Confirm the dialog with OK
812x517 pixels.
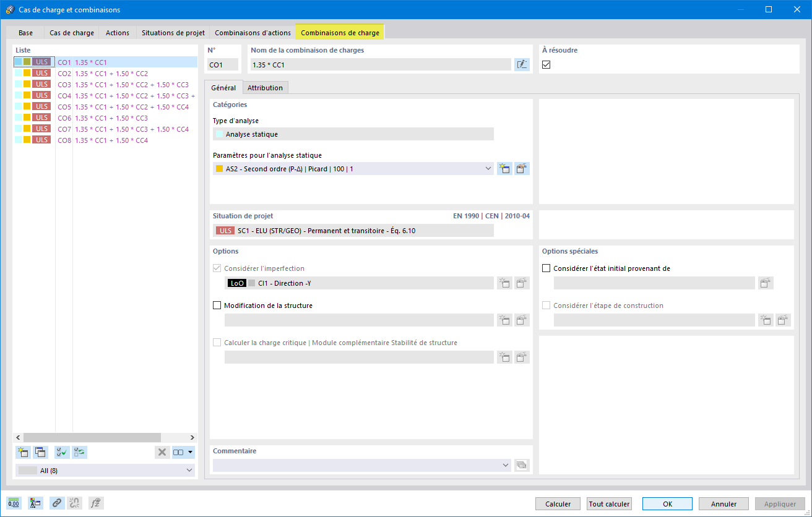(667, 504)
